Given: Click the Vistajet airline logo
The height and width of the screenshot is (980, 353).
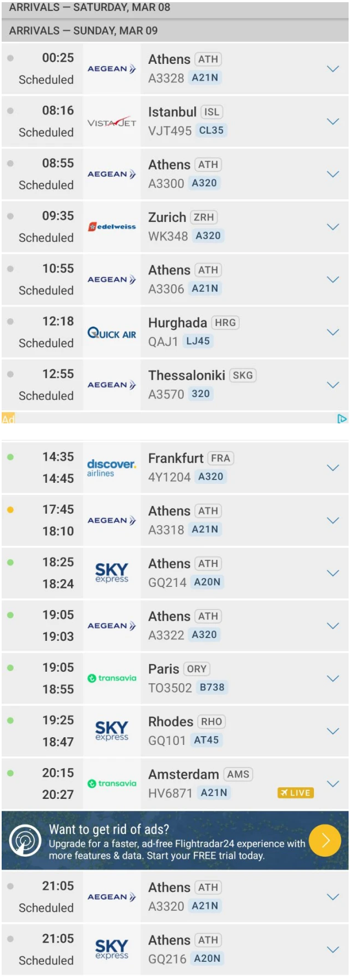Looking at the screenshot, I should tap(112, 122).
